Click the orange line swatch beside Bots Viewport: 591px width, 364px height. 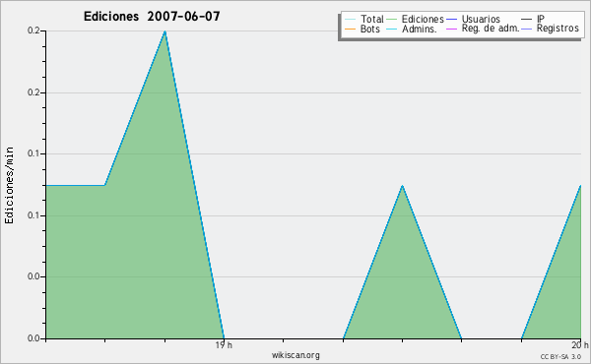pos(350,29)
